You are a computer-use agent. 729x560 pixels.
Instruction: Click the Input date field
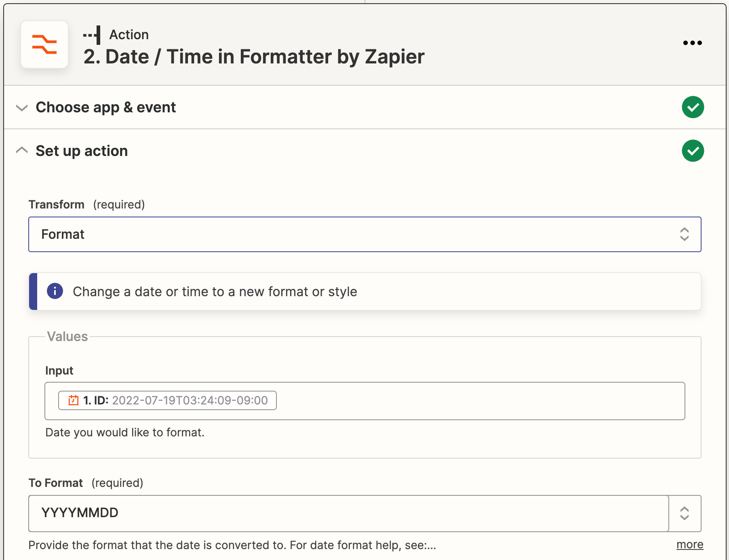[364, 401]
